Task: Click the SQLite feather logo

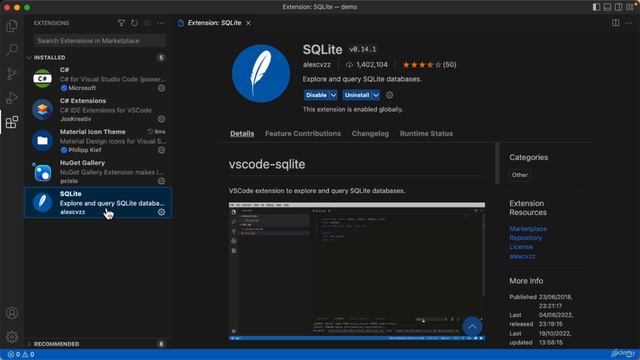Action: click(x=261, y=73)
